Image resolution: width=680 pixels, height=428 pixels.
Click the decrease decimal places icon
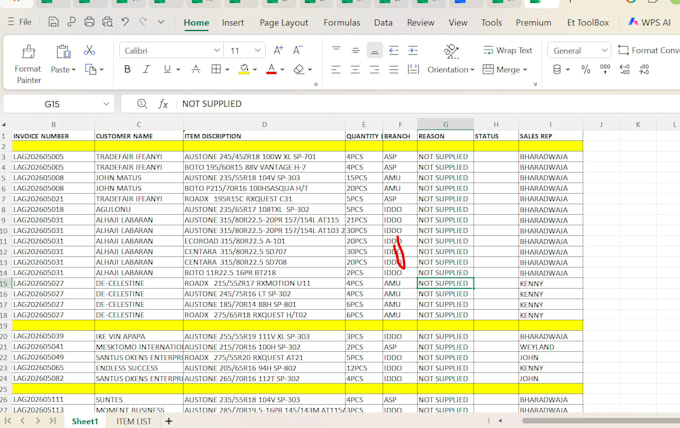tap(644, 69)
